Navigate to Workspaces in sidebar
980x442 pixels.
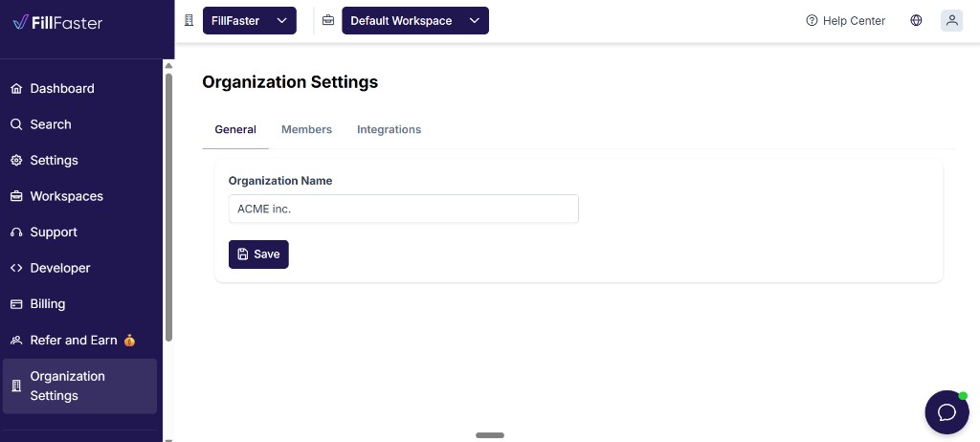[x=80, y=196]
